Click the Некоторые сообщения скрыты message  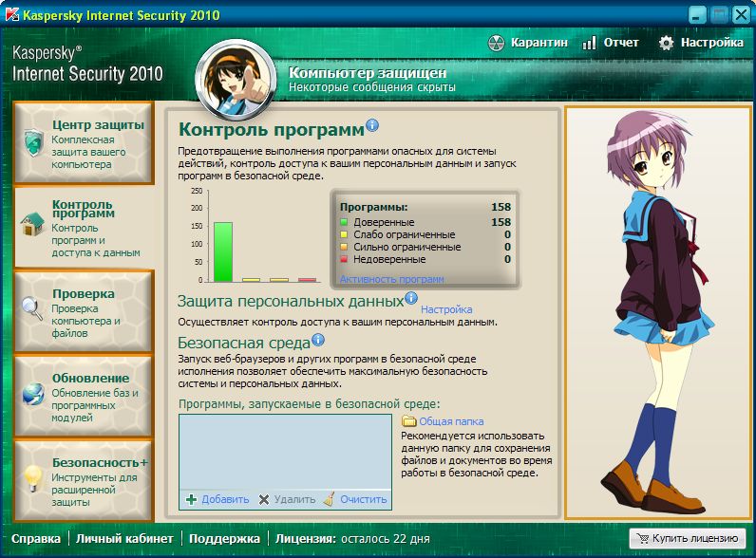(371, 87)
